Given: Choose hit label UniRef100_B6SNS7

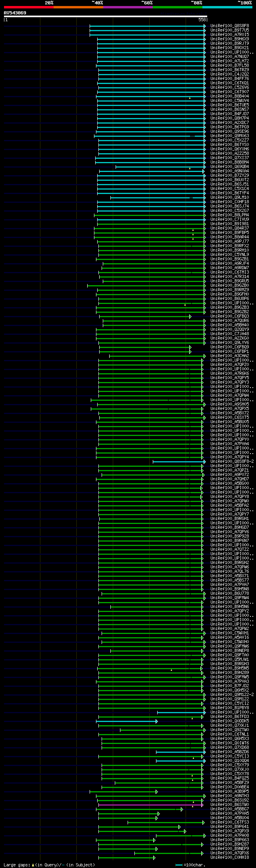Looking at the screenshot, I should point(230,109).
